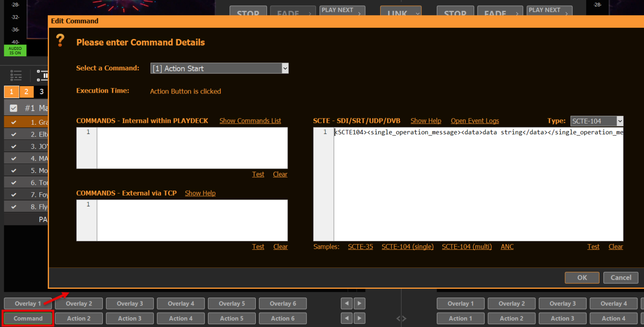Viewport: 644px width, 327px height.
Task: Click the channel controls icon beside the playlist icon
Action: 42,76
